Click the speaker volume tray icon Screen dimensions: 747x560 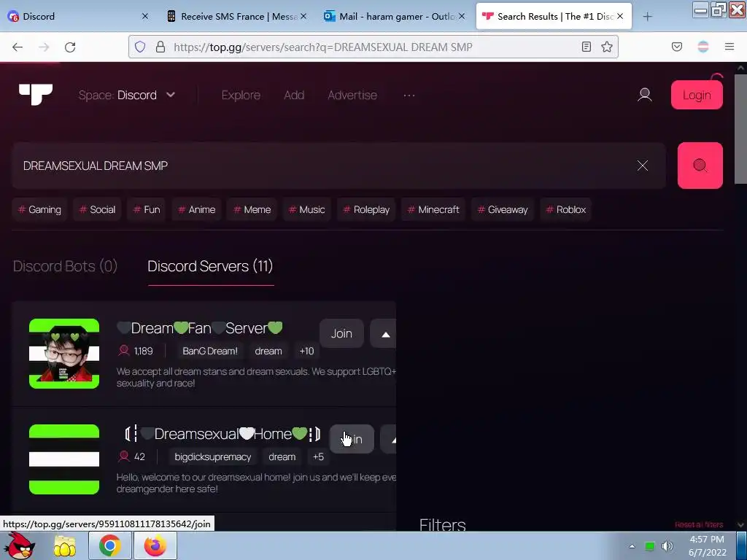click(x=667, y=546)
